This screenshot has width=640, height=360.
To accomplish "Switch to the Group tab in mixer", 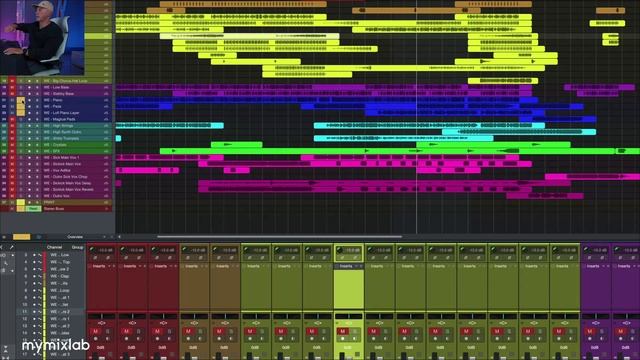I will click(77, 247).
